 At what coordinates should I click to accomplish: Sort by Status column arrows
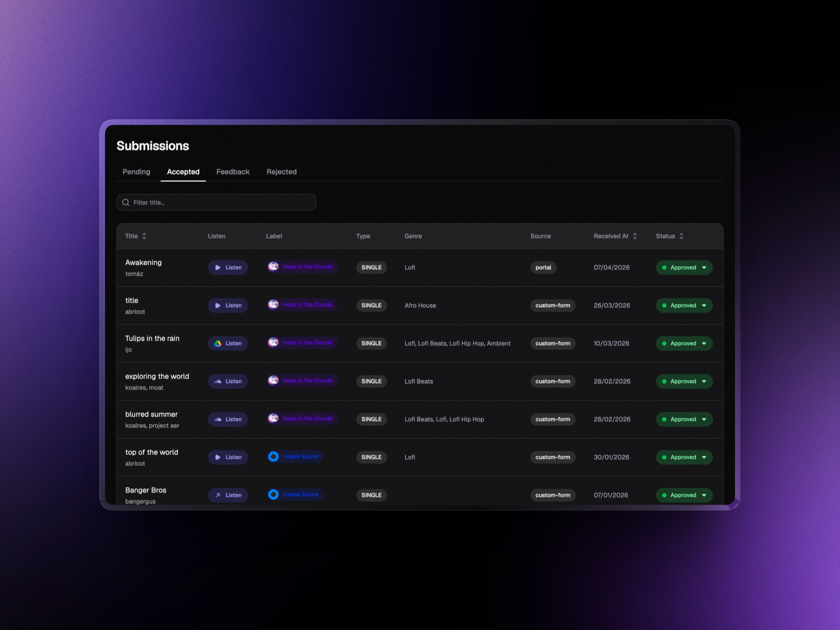tap(681, 236)
